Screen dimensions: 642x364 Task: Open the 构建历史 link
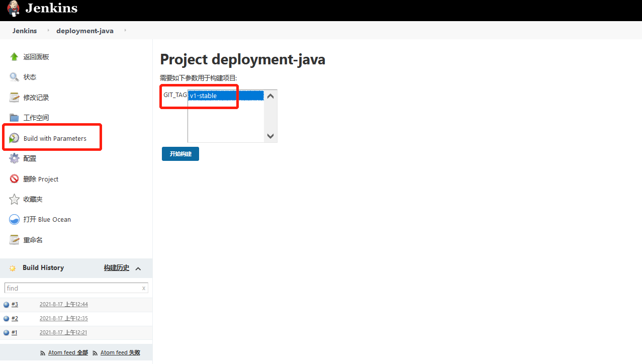[x=117, y=268]
